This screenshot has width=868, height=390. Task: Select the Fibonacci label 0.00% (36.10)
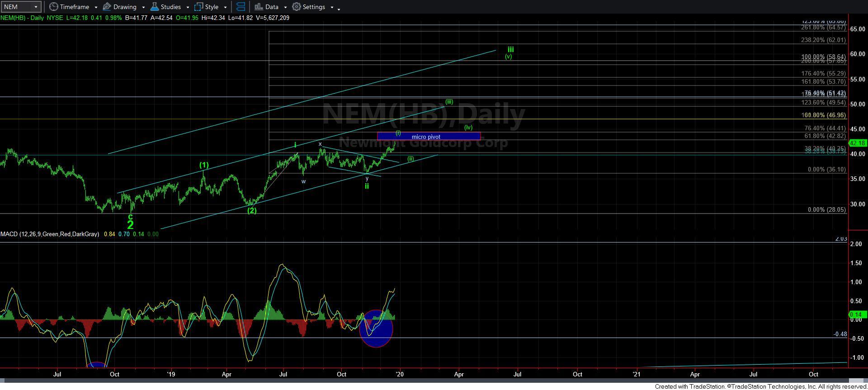[x=826, y=170]
